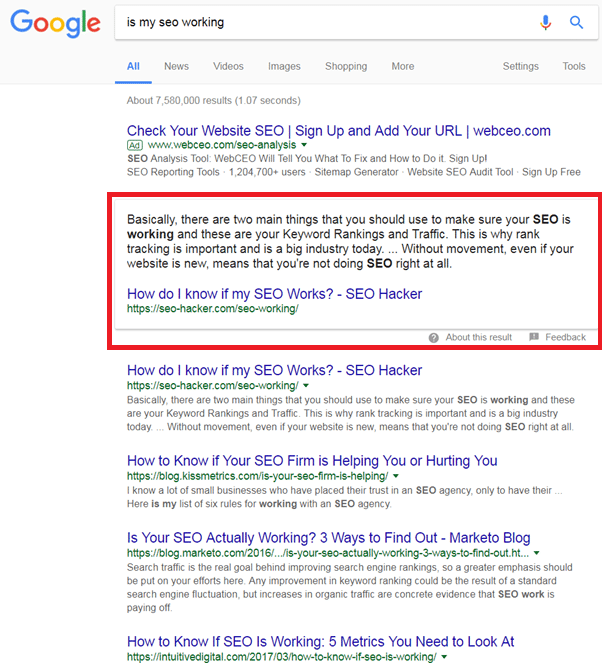The width and height of the screenshot is (602, 663).
Task: Click the Feedback flag icon
Action: tap(534, 337)
